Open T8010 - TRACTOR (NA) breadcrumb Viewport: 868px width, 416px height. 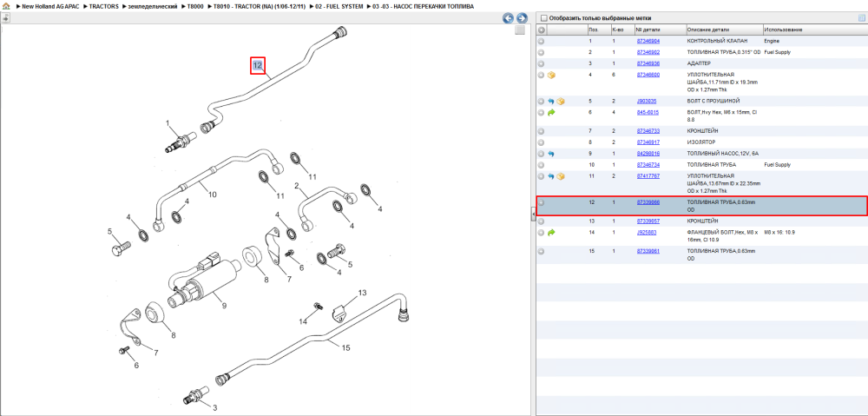[260, 6]
